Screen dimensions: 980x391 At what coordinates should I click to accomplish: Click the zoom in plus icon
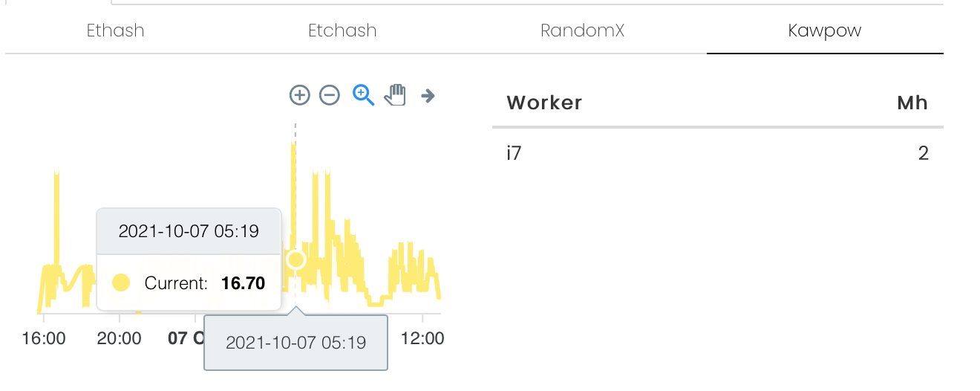299,95
